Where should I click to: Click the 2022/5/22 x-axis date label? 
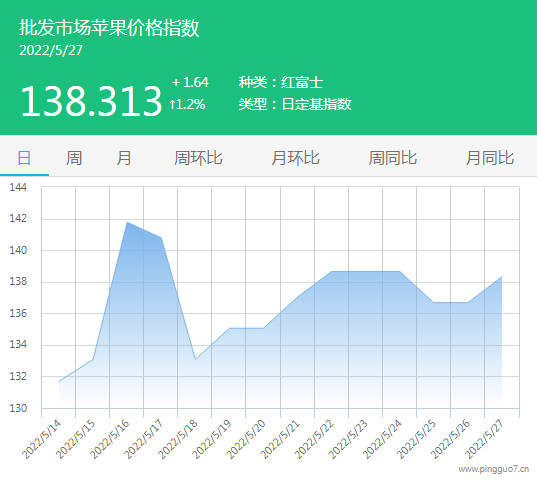tap(314, 440)
